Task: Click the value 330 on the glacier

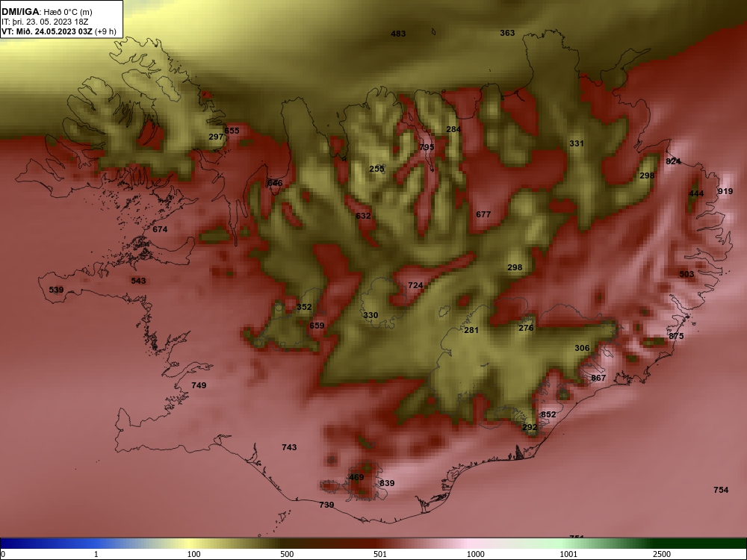Action: pos(371,315)
